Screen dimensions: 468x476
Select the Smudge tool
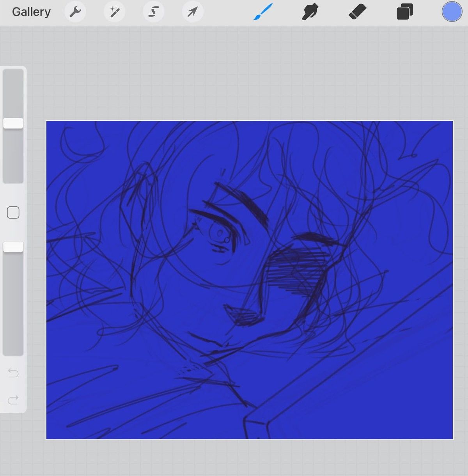310,12
